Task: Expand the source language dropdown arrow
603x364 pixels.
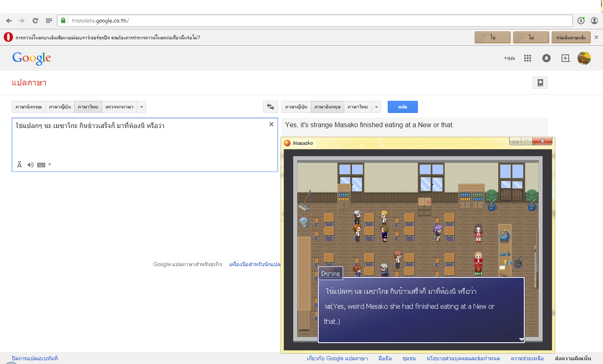Action: click(x=142, y=107)
